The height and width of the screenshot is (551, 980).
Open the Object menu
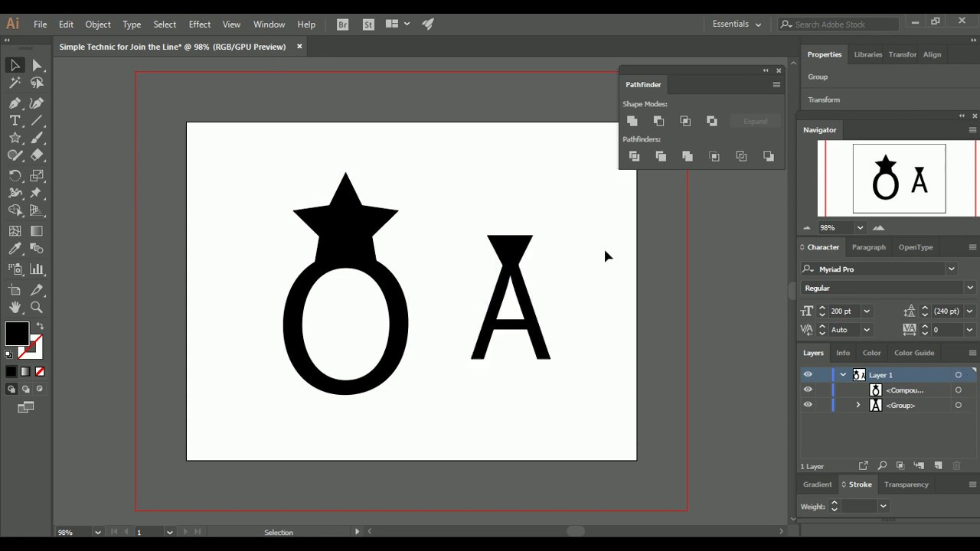click(98, 24)
